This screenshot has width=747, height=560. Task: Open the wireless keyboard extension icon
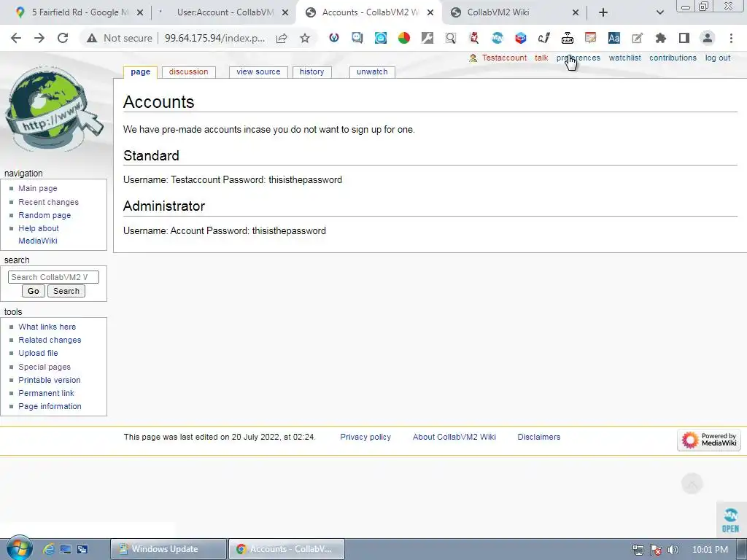point(567,38)
